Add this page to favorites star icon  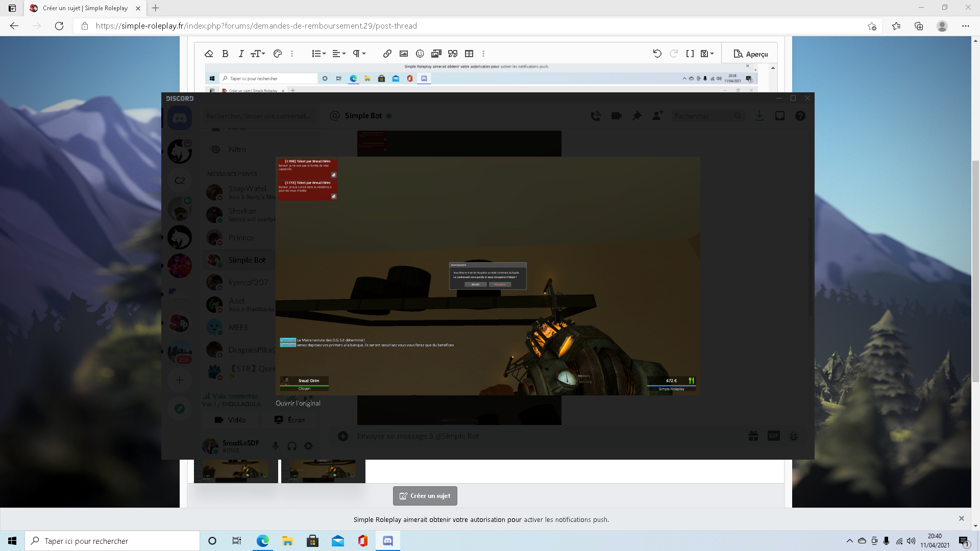coord(872,26)
